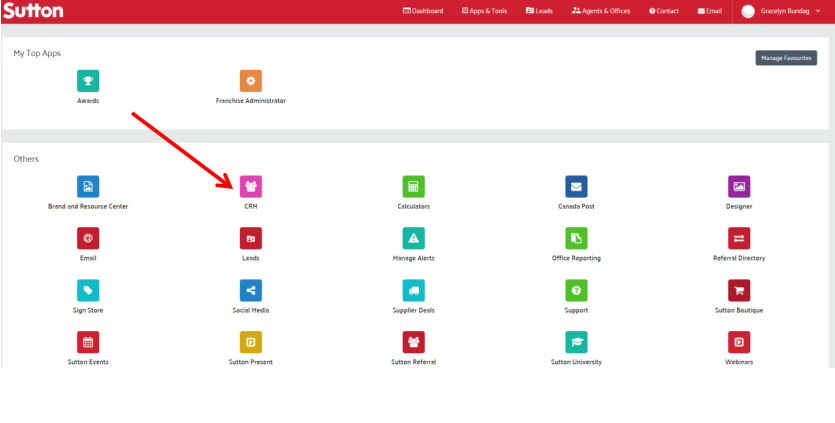The image size is (835, 423).
Task: Launch the pink CRM app icon
Action: tap(251, 186)
